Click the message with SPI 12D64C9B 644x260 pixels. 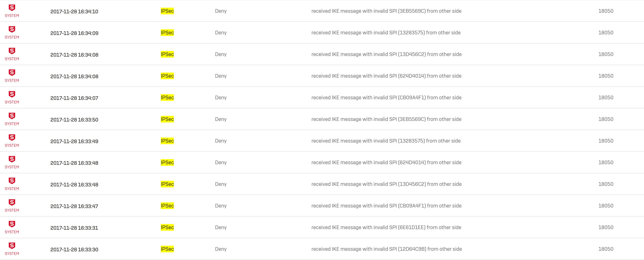(x=386, y=249)
